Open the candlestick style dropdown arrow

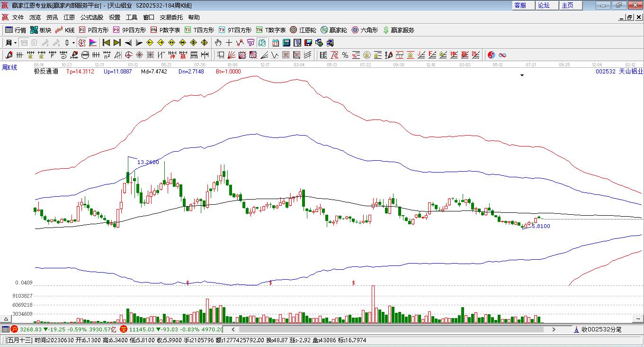tap(73, 43)
